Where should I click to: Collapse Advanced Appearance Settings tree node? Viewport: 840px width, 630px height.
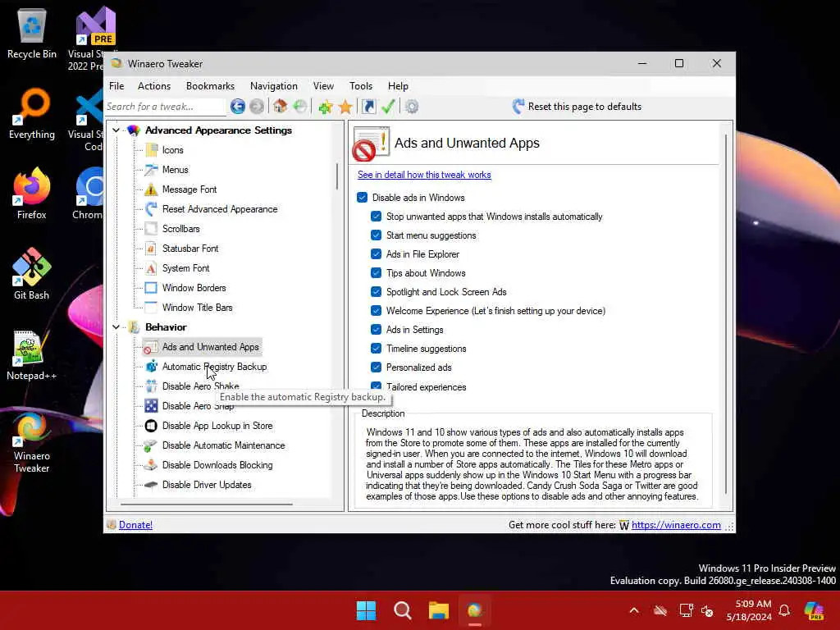click(x=116, y=130)
